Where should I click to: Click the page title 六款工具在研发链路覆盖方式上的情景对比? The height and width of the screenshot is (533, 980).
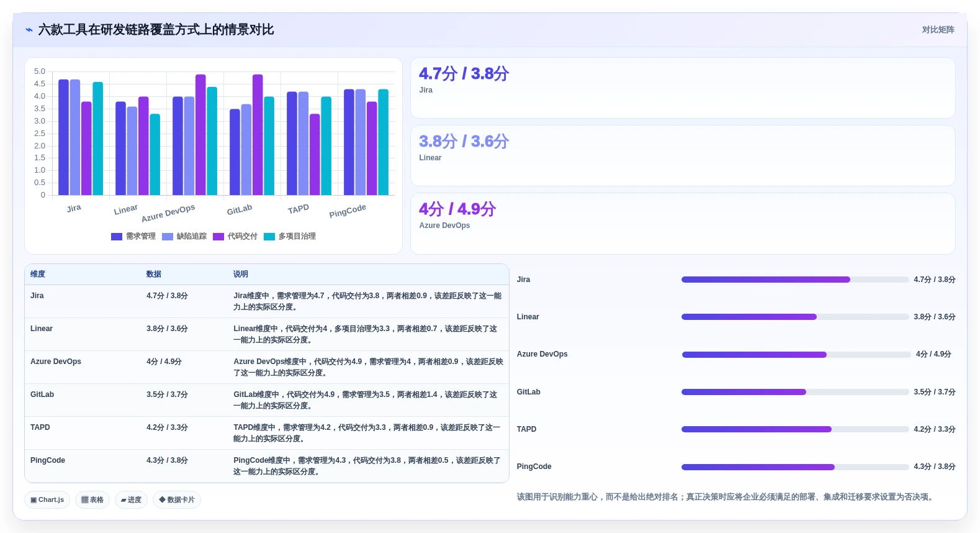click(x=156, y=30)
